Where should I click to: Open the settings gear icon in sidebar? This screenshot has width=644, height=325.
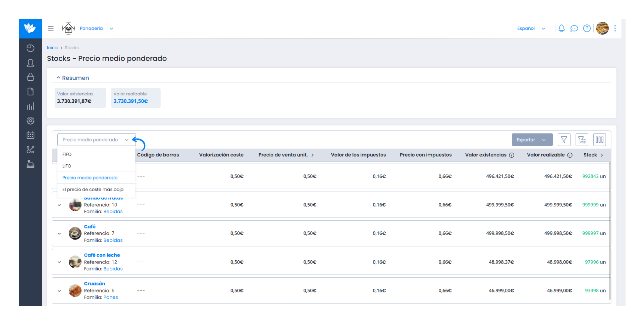coord(31,121)
